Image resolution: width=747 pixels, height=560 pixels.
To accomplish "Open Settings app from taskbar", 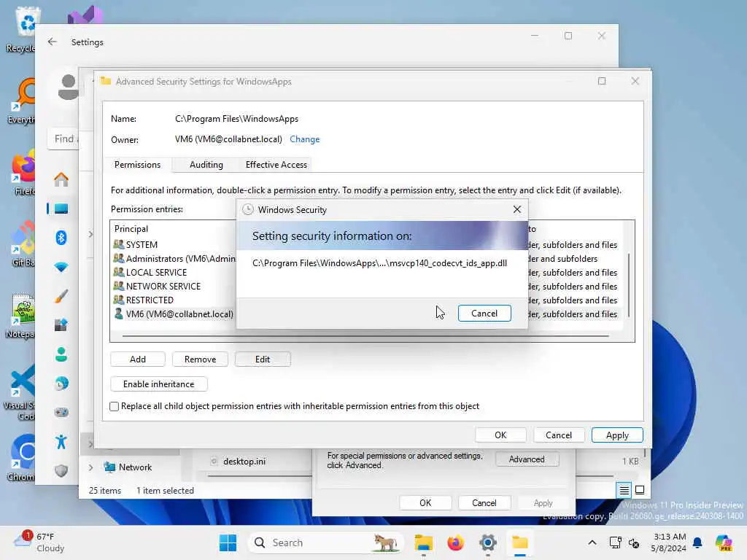I will tap(488, 542).
